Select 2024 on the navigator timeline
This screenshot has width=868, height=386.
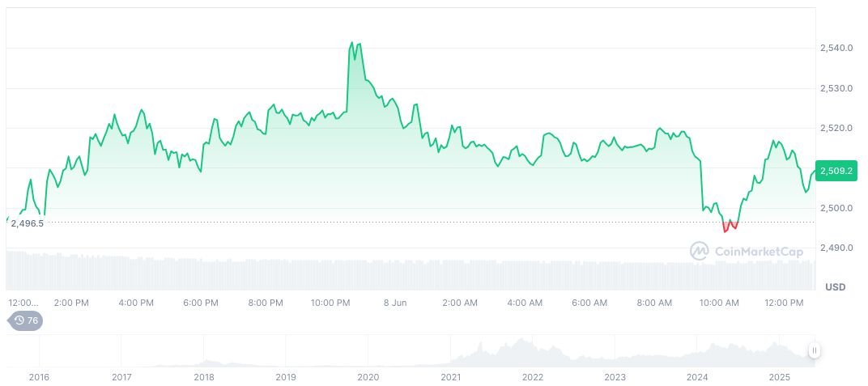click(696, 377)
